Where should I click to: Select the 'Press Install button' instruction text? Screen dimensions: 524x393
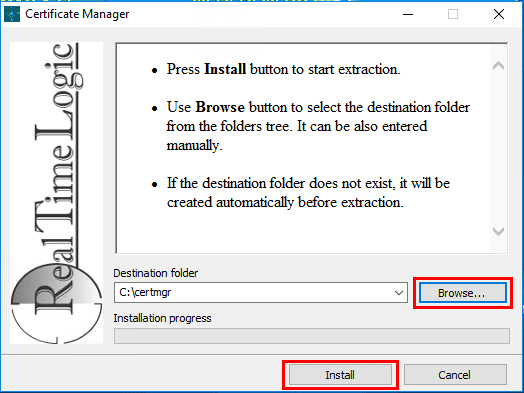[x=283, y=69]
